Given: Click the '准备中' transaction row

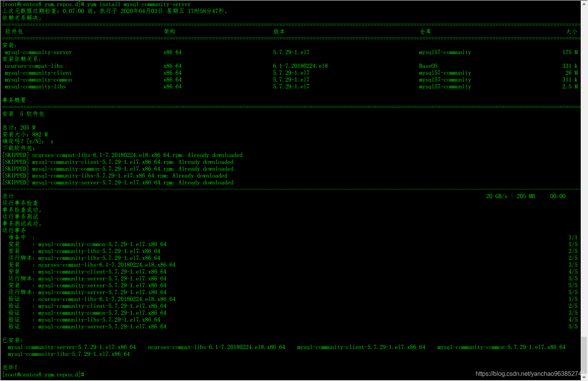Looking at the screenshot, I should (x=293, y=237).
